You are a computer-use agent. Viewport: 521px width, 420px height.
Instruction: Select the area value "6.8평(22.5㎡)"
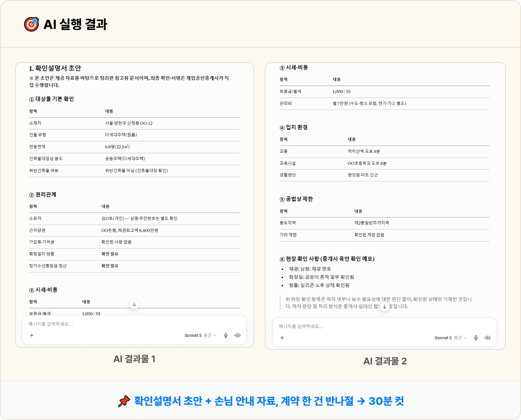coord(117,147)
